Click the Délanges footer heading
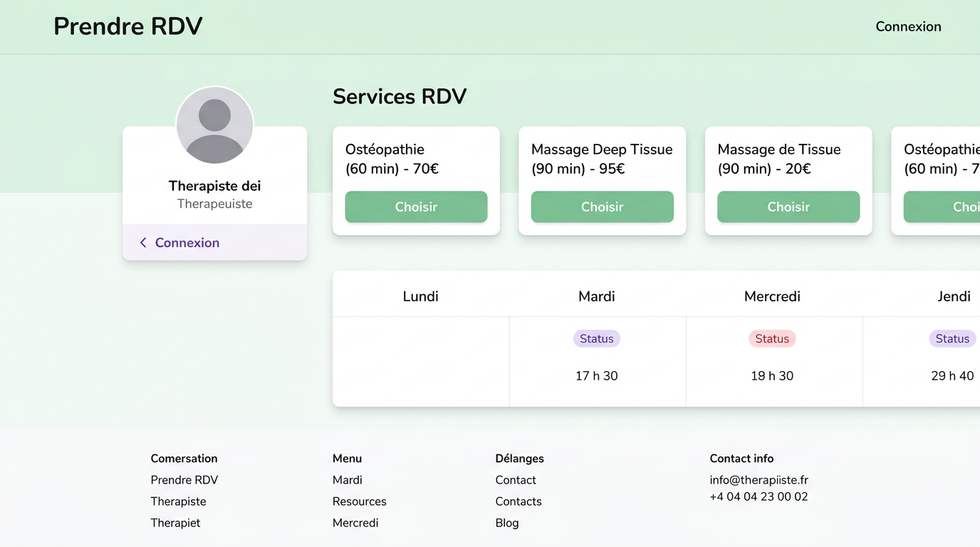This screenshot has height=547, width=980. coord(520,459)
